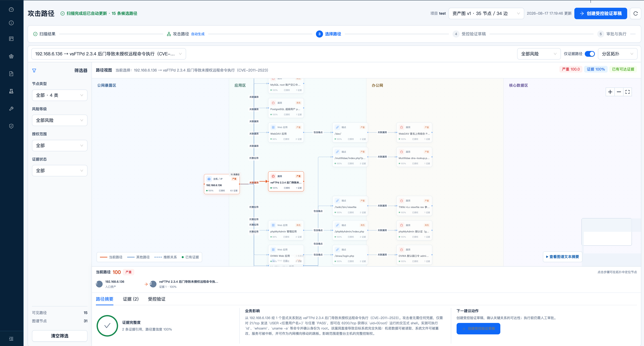The image size is (644, 346).
Task: Open the shield check sidebar icon
Action: (11, 126)
